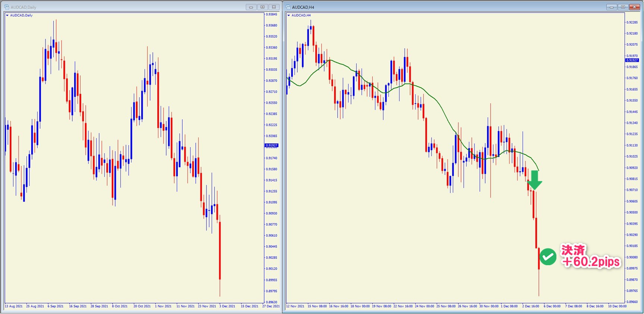Click time label 6 Dec 00:00 on H4
This screenshot has width=644, height=314.
pyautogui.click(x=552, y=306)
